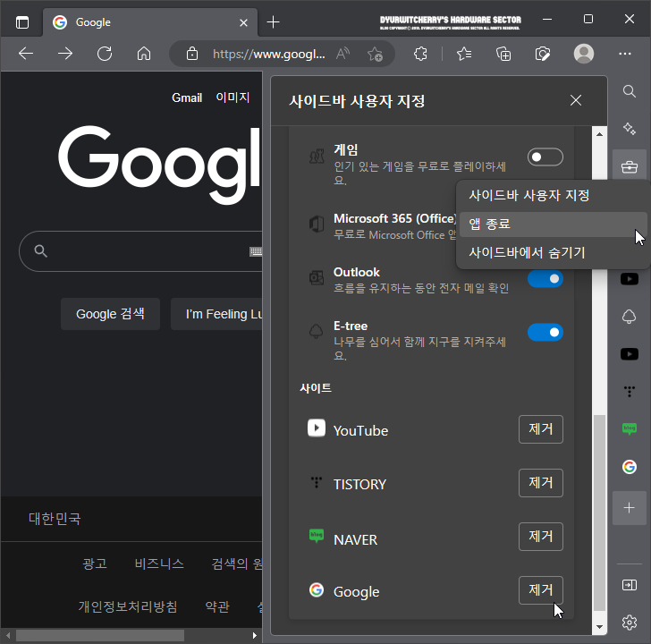Add a site with the sidebar plus button
This screenshot has width=651, height=644.
click(630, 508)
